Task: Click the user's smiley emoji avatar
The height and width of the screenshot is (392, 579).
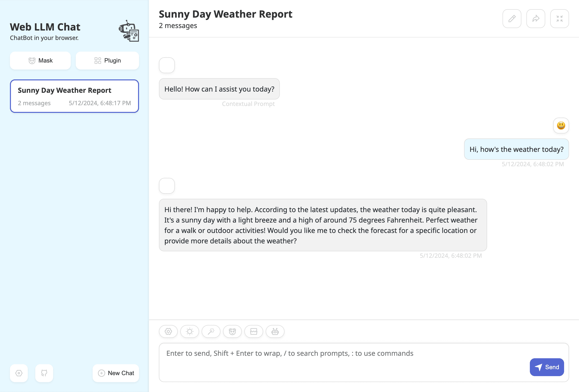Action: [x=561, y=126]
